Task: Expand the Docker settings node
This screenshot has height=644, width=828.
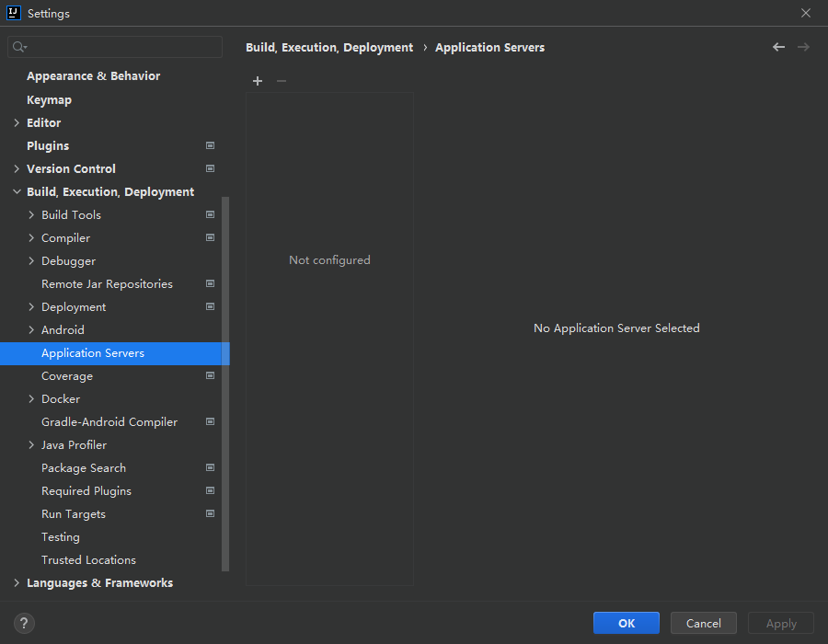Action: pyautogui.click(x=31, y=398)
